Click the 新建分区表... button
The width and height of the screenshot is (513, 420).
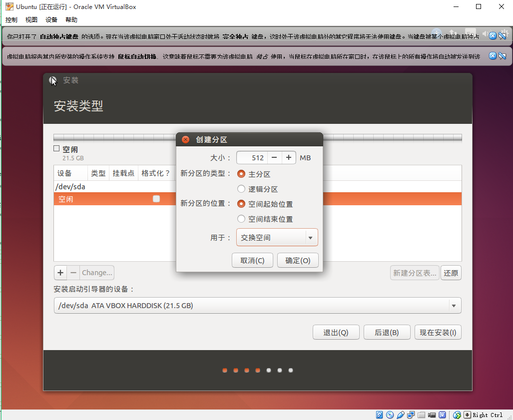(415, 273)
